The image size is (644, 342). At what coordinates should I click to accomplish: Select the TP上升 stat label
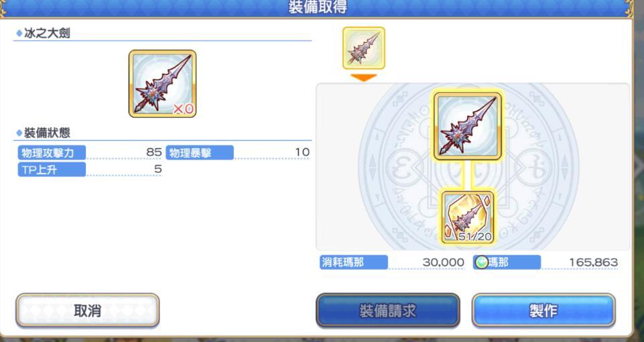(x=52, y=170)
